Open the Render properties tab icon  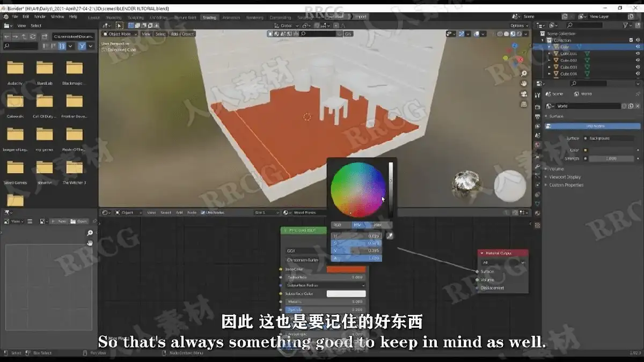[537, 106]
